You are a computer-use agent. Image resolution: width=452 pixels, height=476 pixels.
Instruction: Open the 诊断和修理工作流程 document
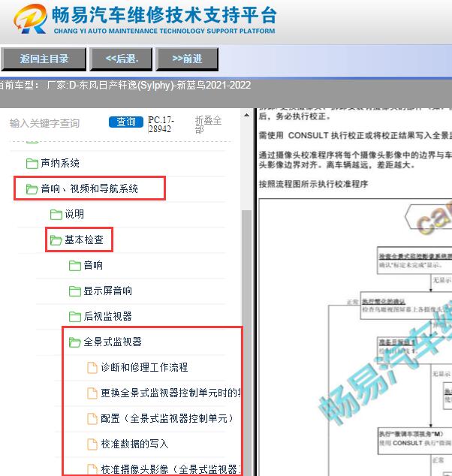point(144,367)
